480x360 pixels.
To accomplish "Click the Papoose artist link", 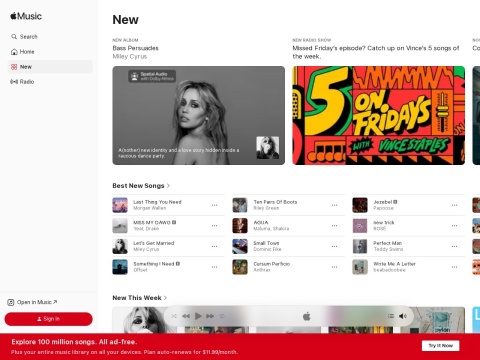I will pos(383,208).
